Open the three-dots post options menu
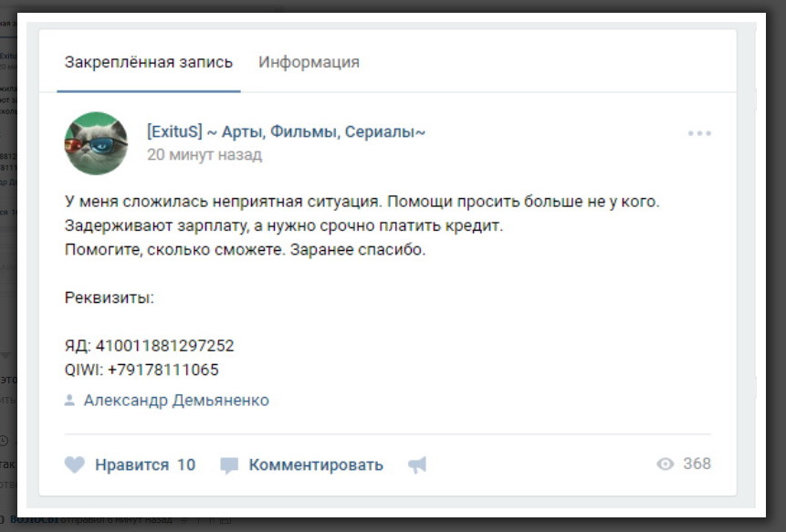 tap(699, 133)
